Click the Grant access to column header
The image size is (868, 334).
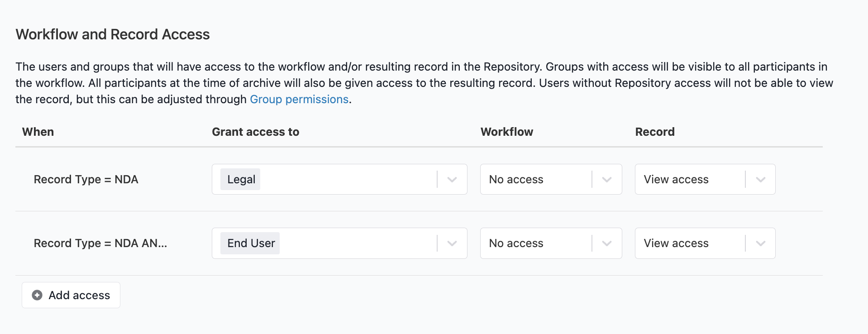click(256, 132)
